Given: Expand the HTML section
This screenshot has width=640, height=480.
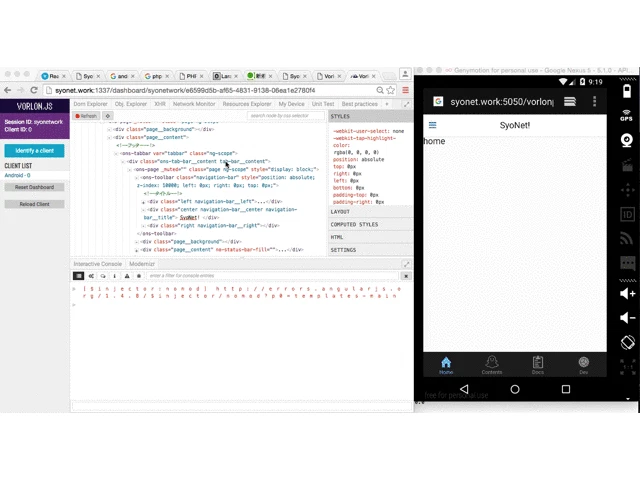Looking at the screenshot, I should (371, 237).
